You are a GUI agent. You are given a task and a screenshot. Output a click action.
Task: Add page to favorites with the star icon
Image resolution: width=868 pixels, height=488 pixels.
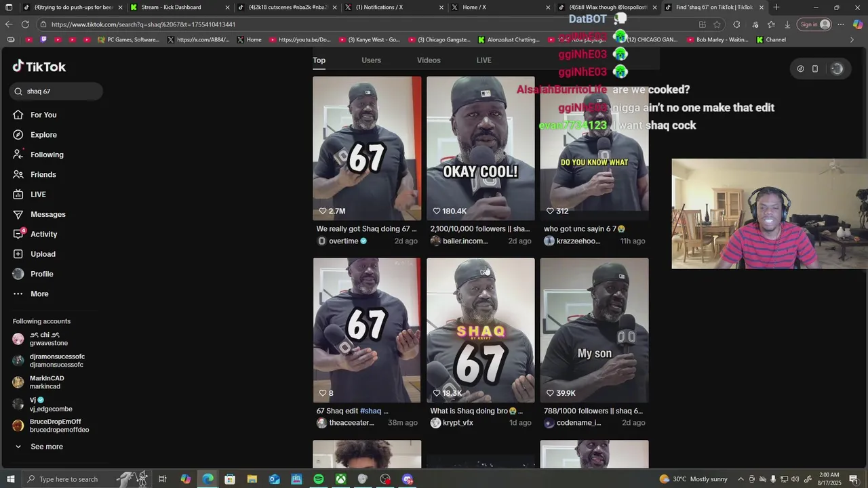pos(717,24)
